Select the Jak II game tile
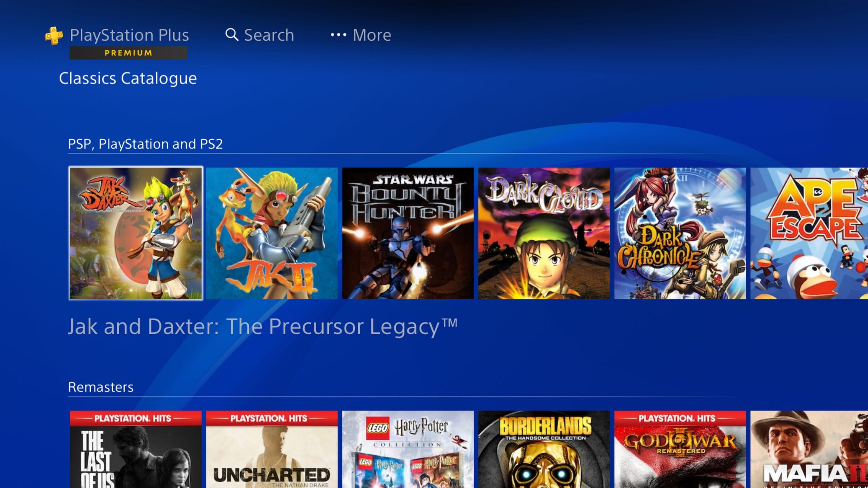This screenshot has width=868, height=488. point(272,233)
